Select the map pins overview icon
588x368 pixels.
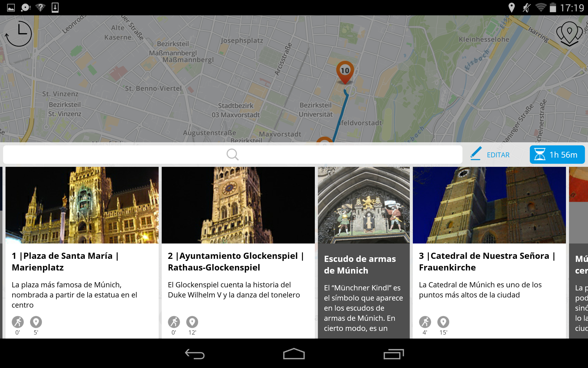pyautogui.click(x=569, y=33)
